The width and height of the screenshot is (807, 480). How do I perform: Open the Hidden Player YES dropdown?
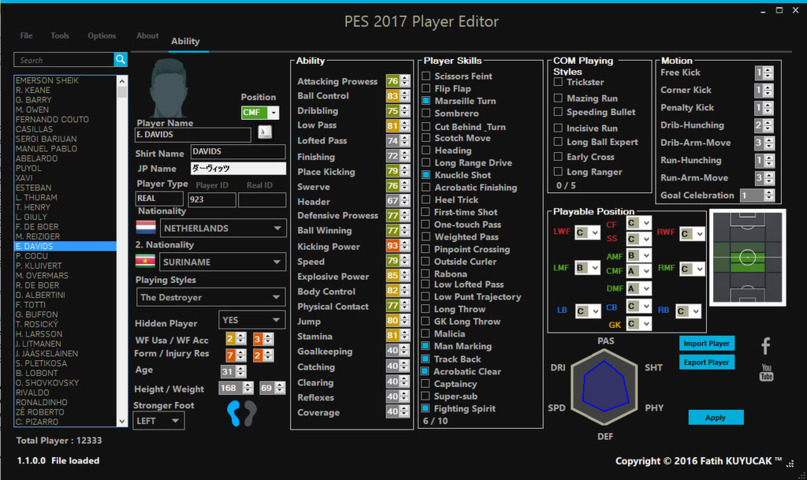pyautogui.click(x=252, y=320)
